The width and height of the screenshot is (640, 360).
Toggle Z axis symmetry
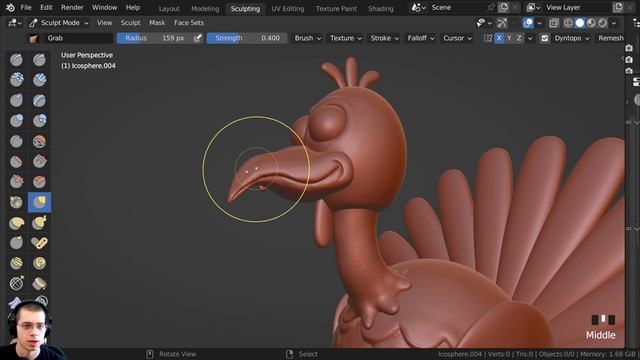(519, 38)
